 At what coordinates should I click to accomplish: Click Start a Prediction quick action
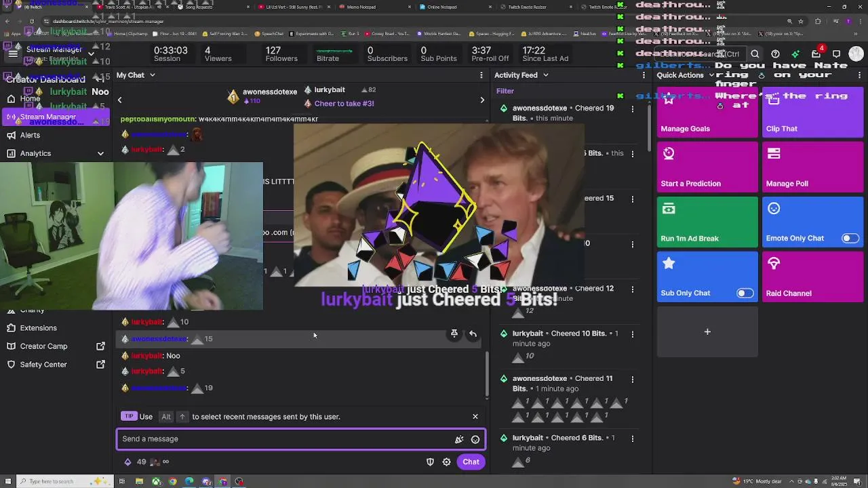pos(707,167)
